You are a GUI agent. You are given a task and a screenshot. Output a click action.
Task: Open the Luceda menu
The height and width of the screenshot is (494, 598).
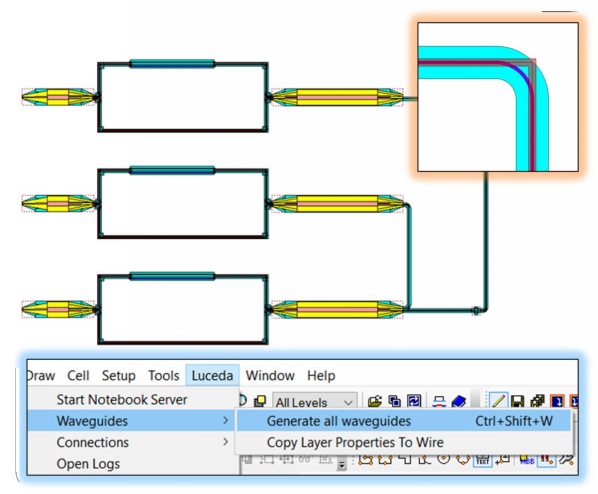(x=212, y=376)
